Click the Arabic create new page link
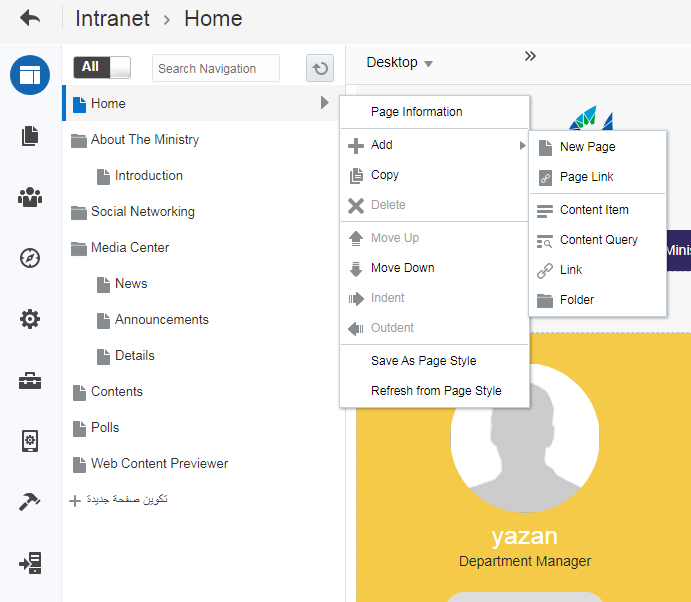 [119, 499]
